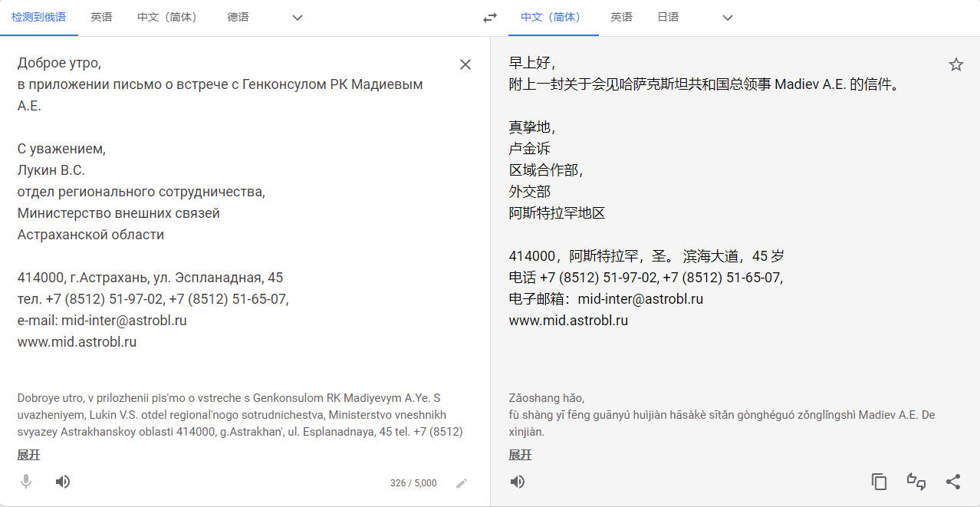Click the source email line mid-inter@astrobl.ru
The image size is (980, 507).
(x=102, y=321)
